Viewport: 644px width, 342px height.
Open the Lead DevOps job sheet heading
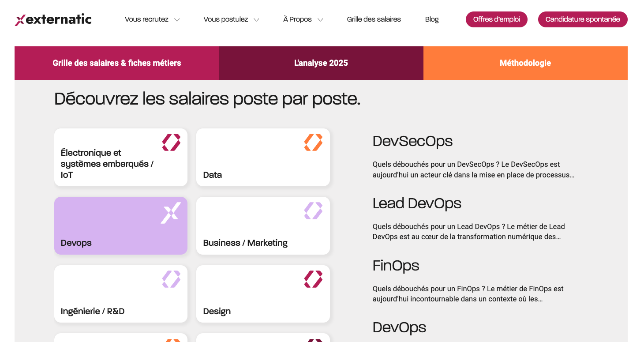point(417,203)
